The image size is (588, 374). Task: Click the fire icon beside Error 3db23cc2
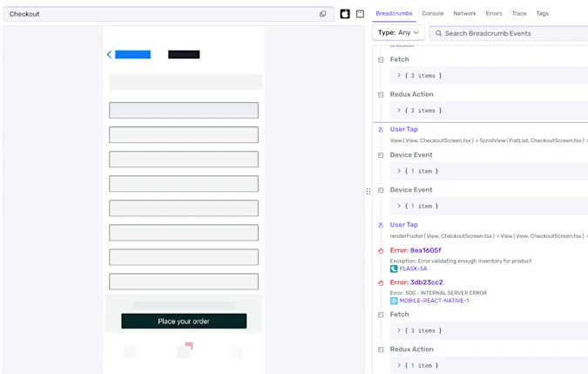(x=381, y=282)
